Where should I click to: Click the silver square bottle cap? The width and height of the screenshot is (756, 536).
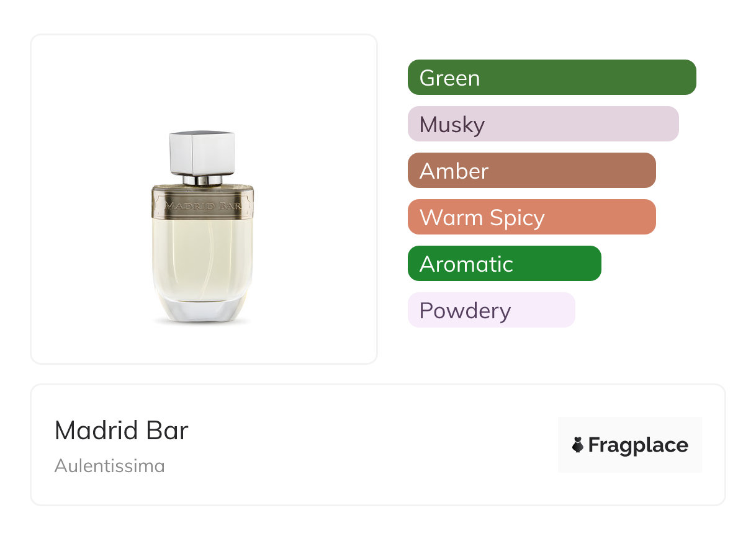coord(202,153)
